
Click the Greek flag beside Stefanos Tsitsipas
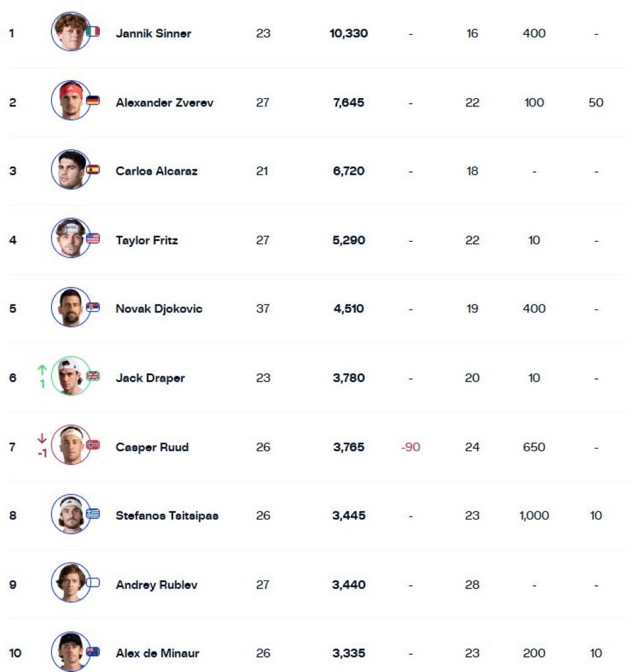click(x=93, y=513)
